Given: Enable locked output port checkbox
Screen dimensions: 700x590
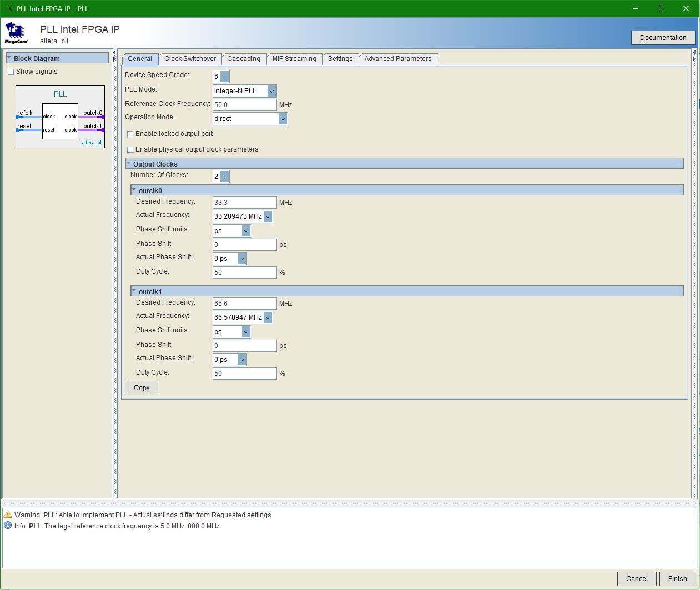Looking at the screenshot, I should (130, 134).
